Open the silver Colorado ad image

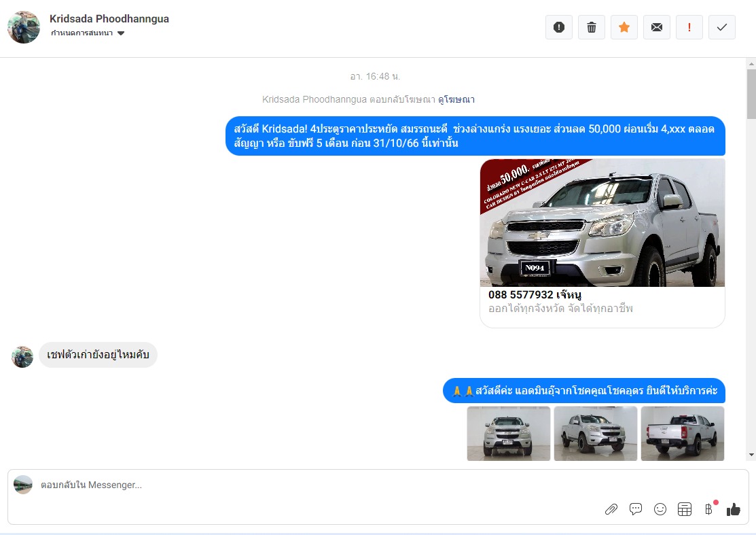point(602,223)
